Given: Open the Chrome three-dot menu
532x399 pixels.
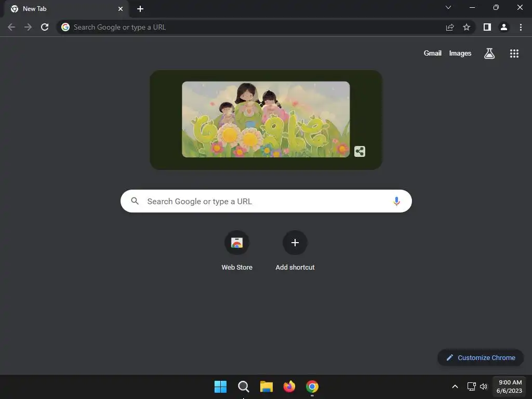Looking at the screenshot, I should pyautogui.click(x=521, y=27).
